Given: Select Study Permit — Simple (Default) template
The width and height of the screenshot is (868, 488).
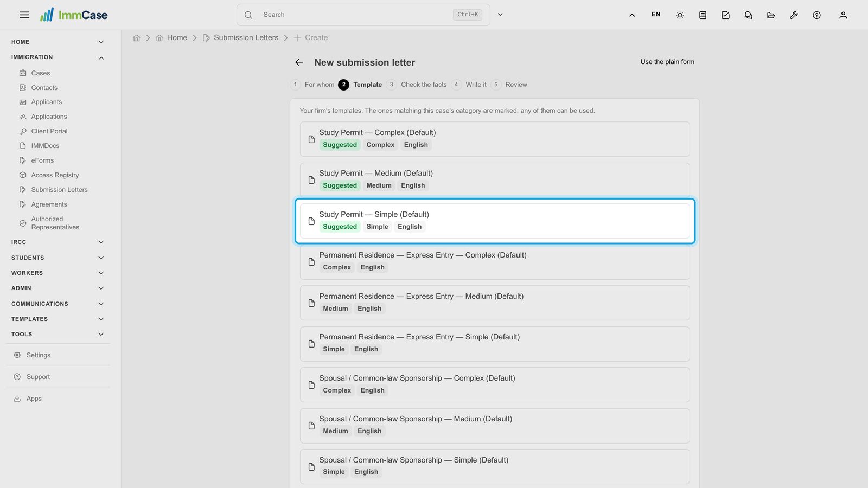Looking at the screenshot, I should [495, 221].
